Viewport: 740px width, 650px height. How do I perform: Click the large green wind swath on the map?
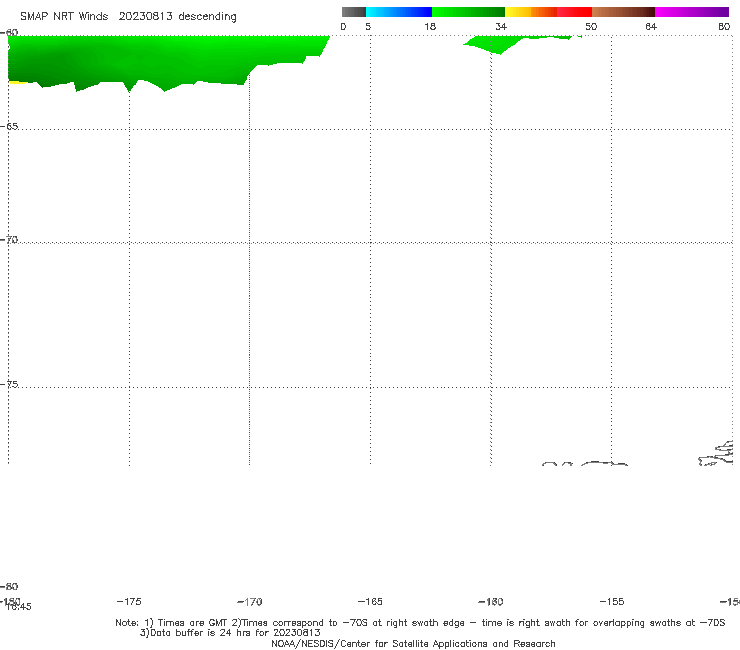142,59
